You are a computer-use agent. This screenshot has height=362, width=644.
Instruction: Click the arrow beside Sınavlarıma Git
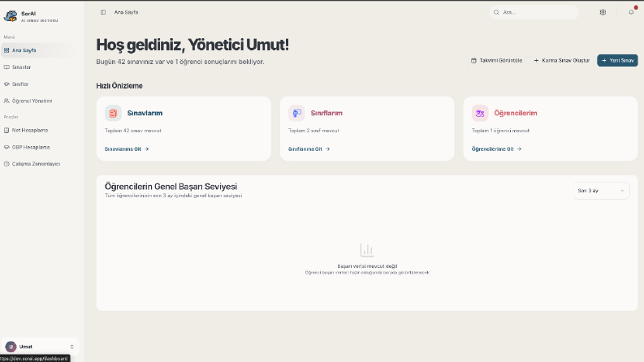pos(147,149)
